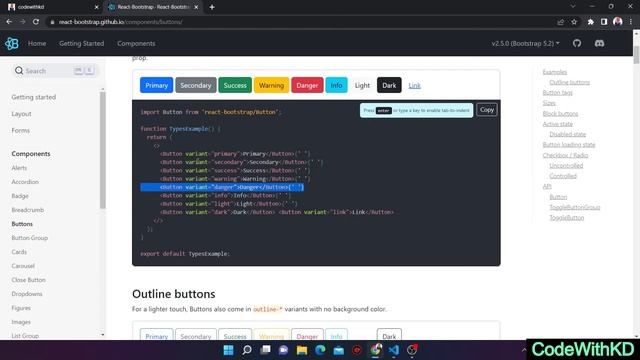Open Components in the navbar
This screenshot has height=360, width=640.
click(x=136, y=43)
